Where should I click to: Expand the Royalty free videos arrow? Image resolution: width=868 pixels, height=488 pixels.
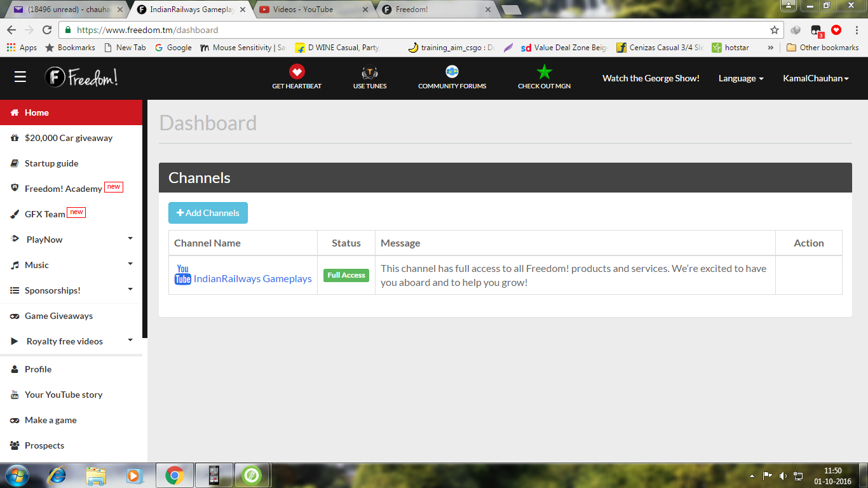tap(130, 340)
